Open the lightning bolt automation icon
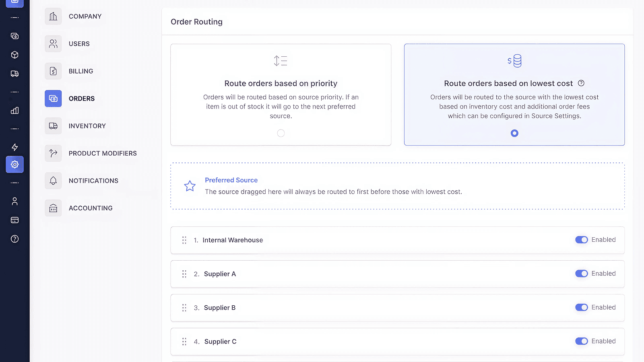 click(15, 147)
